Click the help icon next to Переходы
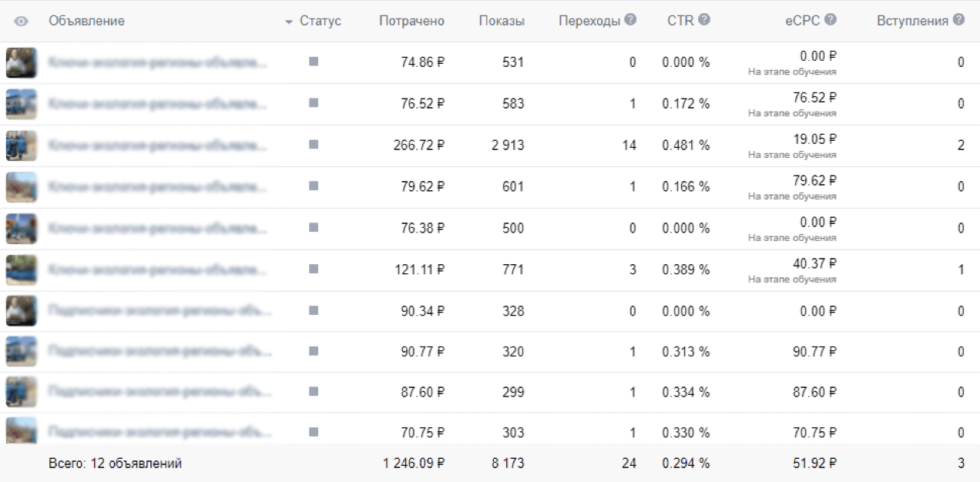980x482 pixels. pos(630,20)
